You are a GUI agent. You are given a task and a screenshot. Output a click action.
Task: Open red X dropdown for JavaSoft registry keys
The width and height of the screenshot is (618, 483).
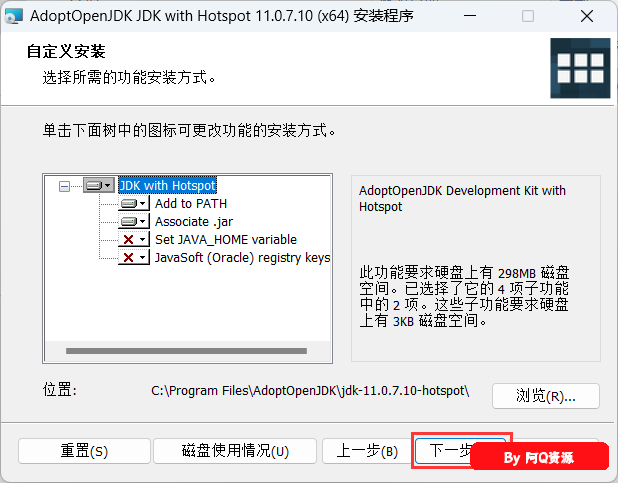134,257
